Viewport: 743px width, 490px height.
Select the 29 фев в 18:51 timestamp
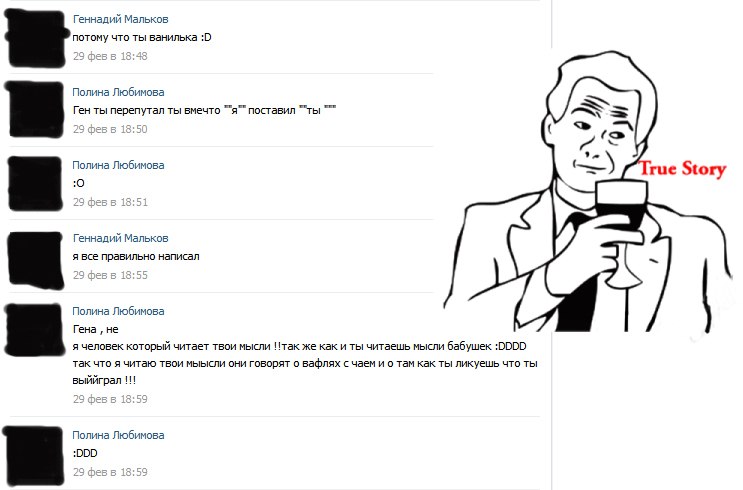tap(110, 202)
